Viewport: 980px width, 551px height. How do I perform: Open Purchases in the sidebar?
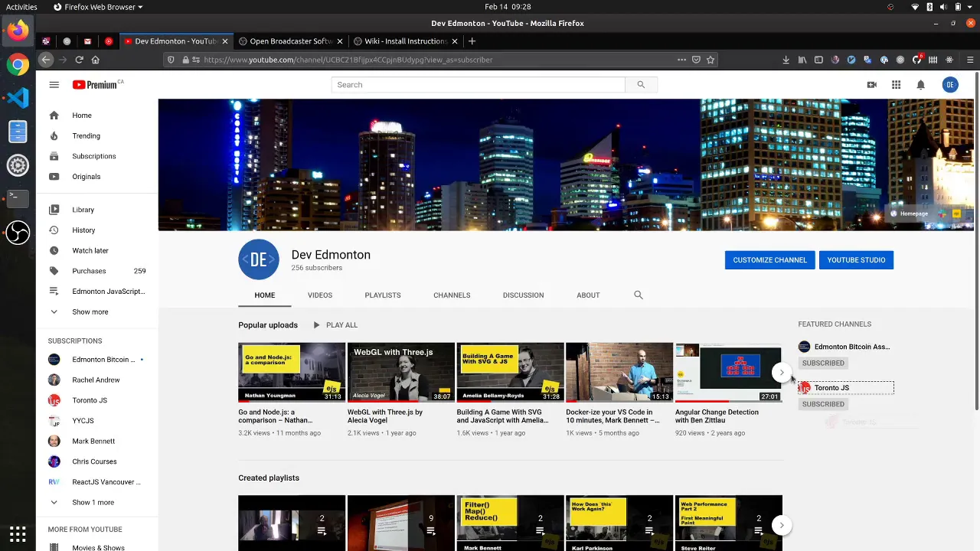coord(97,271)
